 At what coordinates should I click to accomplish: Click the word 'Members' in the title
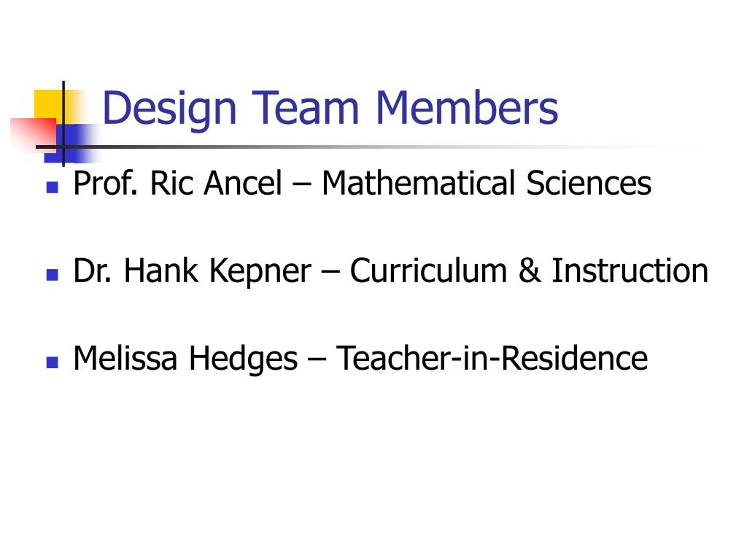coord(467,108)
